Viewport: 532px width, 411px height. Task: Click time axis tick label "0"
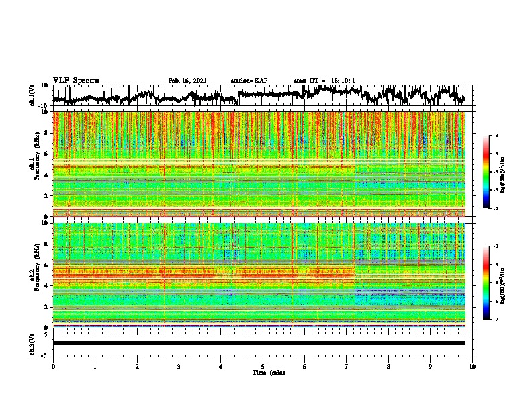point(53,367)
